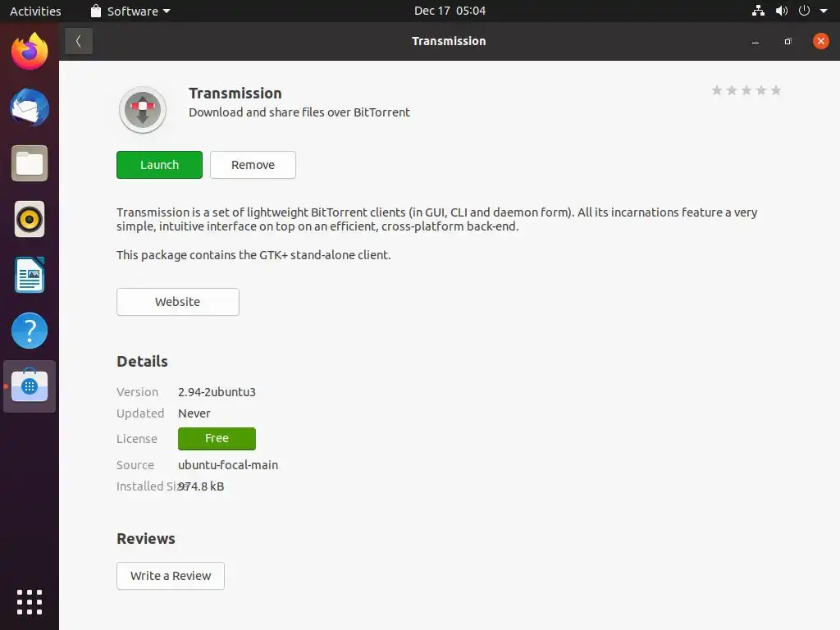
Task: Open the Help icon in dock
Action: coord(30,331)
